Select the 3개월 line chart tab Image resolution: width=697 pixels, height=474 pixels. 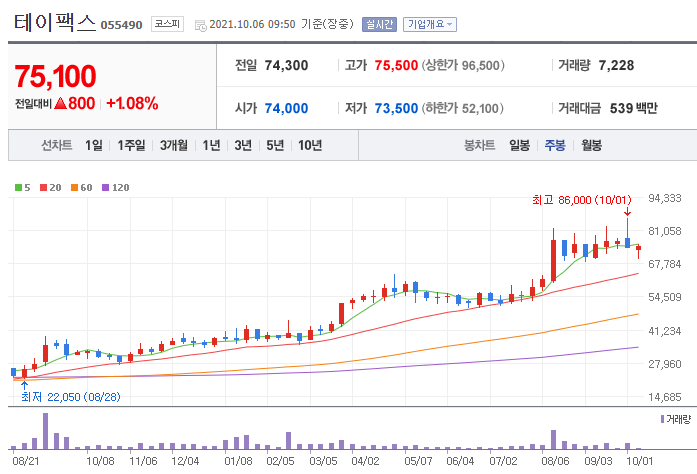click(173, 145)
